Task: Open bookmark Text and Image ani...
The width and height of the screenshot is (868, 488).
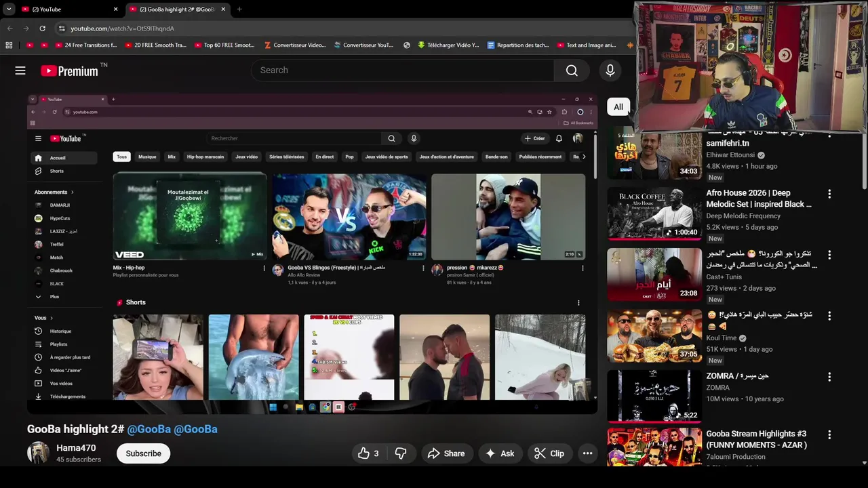Action: click(x=587, y=45)
